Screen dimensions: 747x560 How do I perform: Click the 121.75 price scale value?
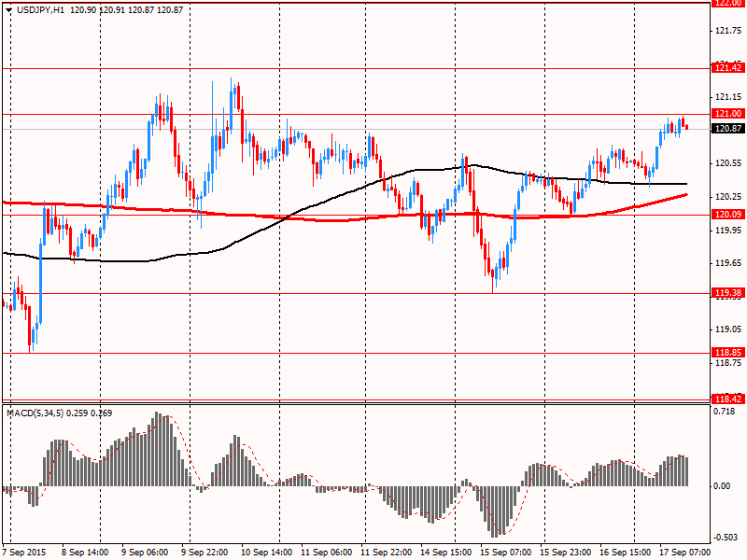[x=728, y=31]
